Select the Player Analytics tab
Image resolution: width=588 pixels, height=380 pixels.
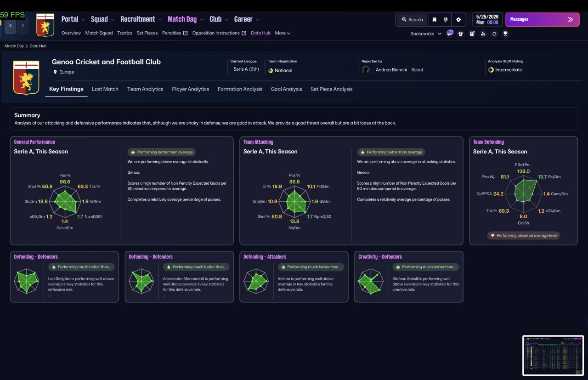point(191,89)
